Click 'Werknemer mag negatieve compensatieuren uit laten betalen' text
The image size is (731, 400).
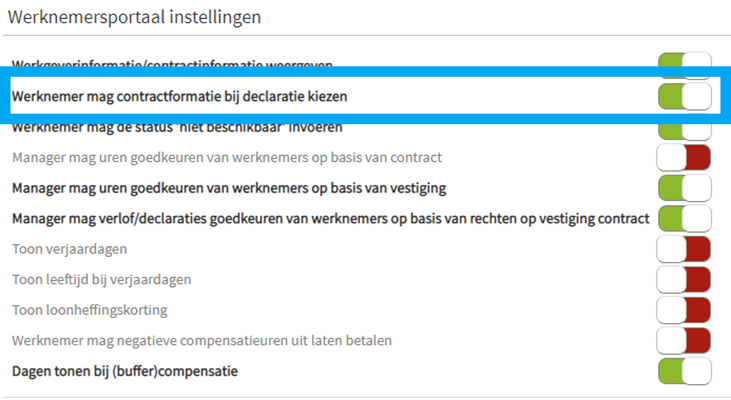(x=202, y=341)
